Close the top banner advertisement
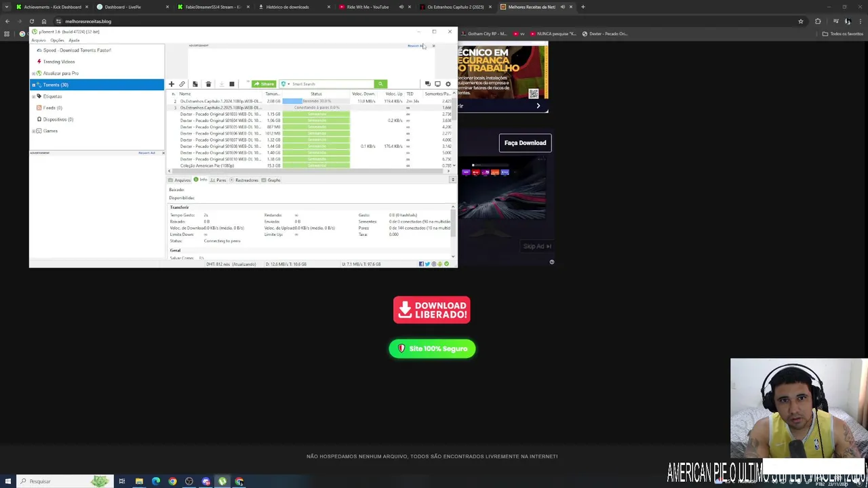The image size is (868, 488). [433, 46]
